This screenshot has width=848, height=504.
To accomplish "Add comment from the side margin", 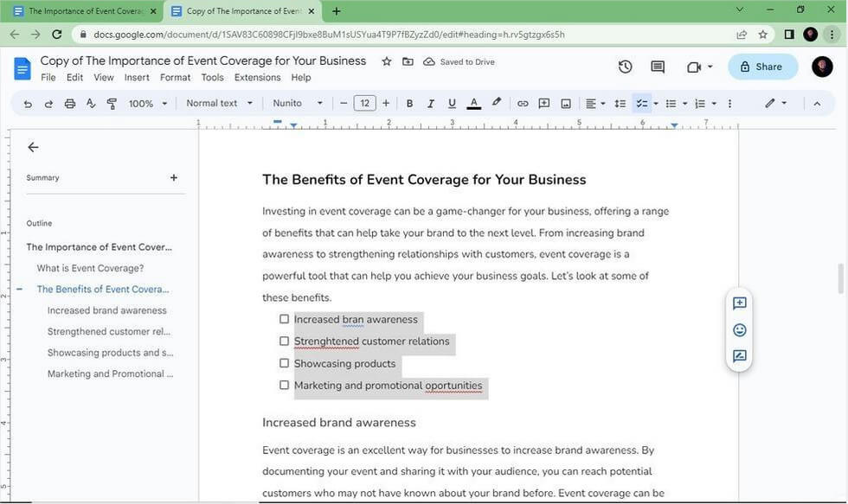I will pos(739,303).
